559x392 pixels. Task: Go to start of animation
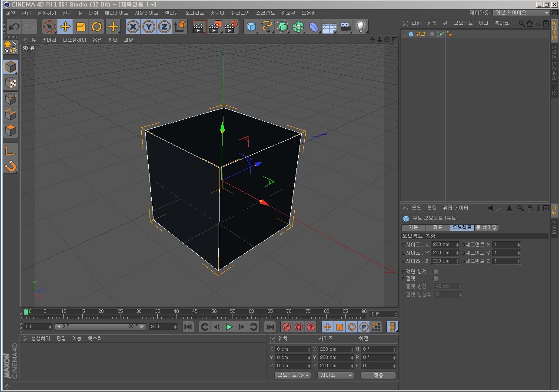pos(188,327)
